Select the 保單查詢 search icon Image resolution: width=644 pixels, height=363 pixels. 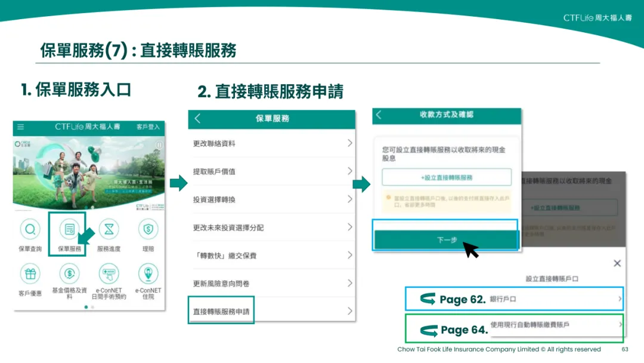coord(30,229)
